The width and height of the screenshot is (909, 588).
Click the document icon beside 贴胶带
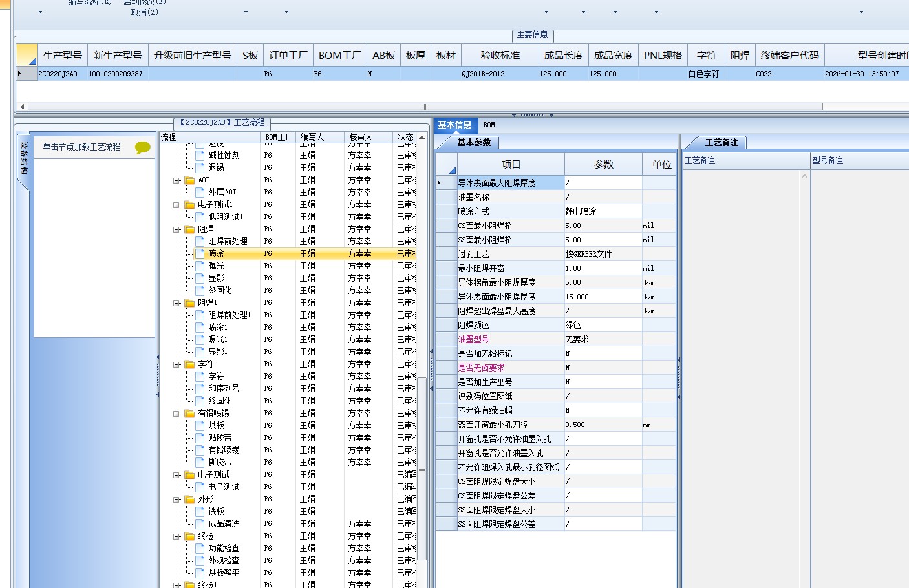200,438
